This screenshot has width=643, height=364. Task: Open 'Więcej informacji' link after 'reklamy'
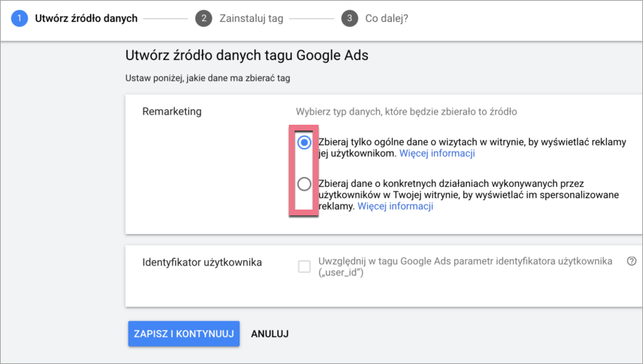click(x=395, y=206)
